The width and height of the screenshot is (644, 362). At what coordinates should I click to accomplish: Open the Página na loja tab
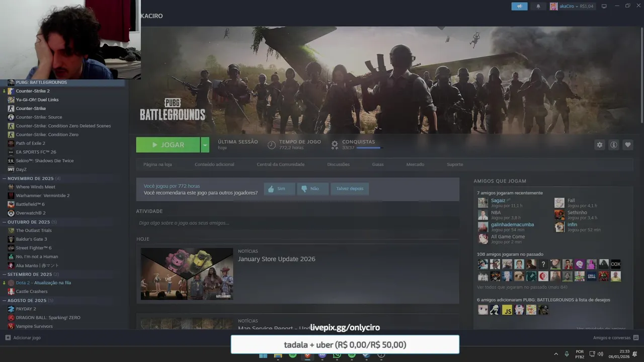coord(157,164)
